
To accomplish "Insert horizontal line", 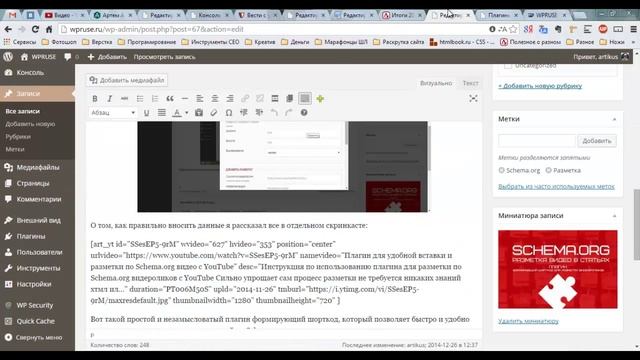I will tap(184, 99).
